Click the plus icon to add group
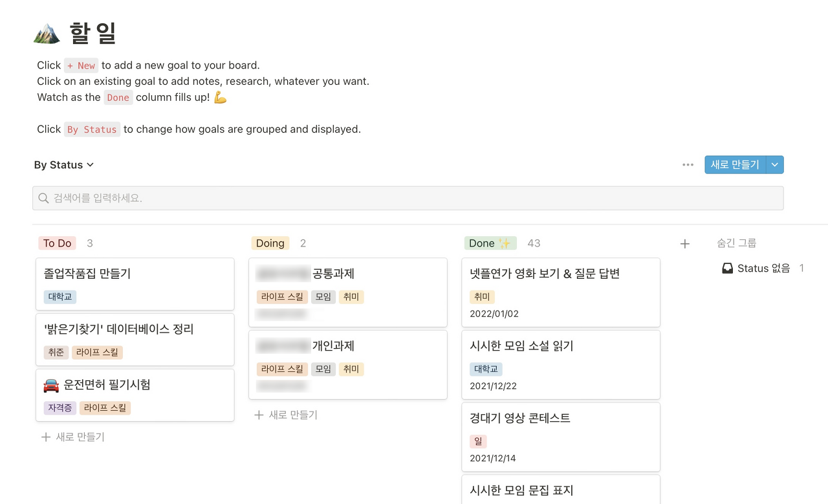828x504 pixels. [x=685, y=244]
